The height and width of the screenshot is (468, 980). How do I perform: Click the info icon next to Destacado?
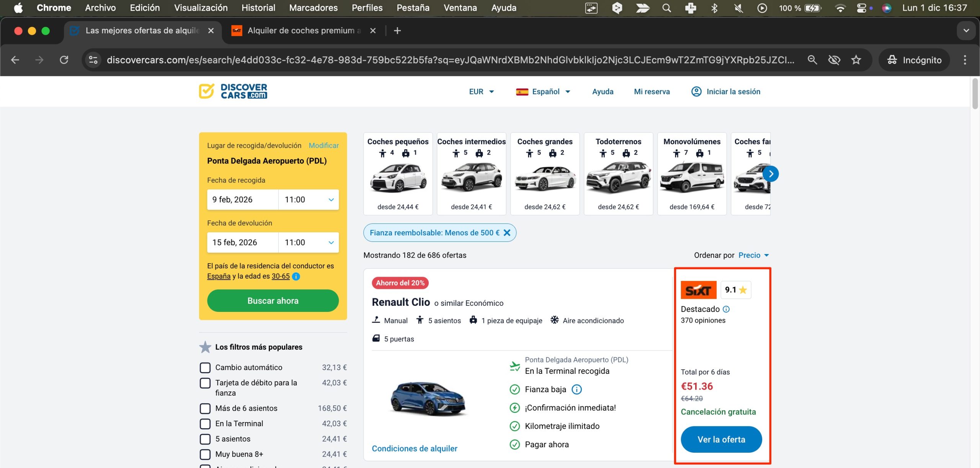(x=726, y=309)
